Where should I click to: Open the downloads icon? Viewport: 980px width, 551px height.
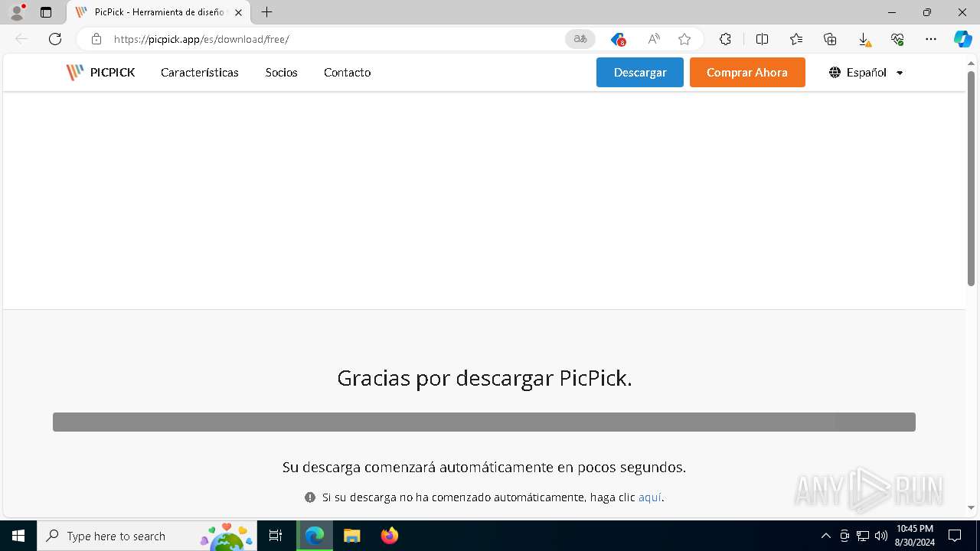864,40
